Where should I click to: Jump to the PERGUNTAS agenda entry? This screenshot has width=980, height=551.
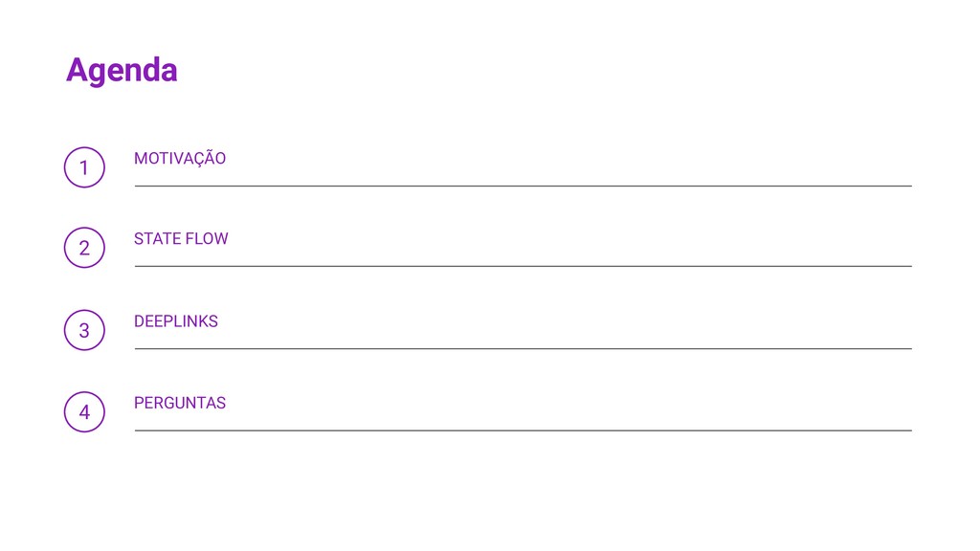pyautogui.click(x=180, y=403)
